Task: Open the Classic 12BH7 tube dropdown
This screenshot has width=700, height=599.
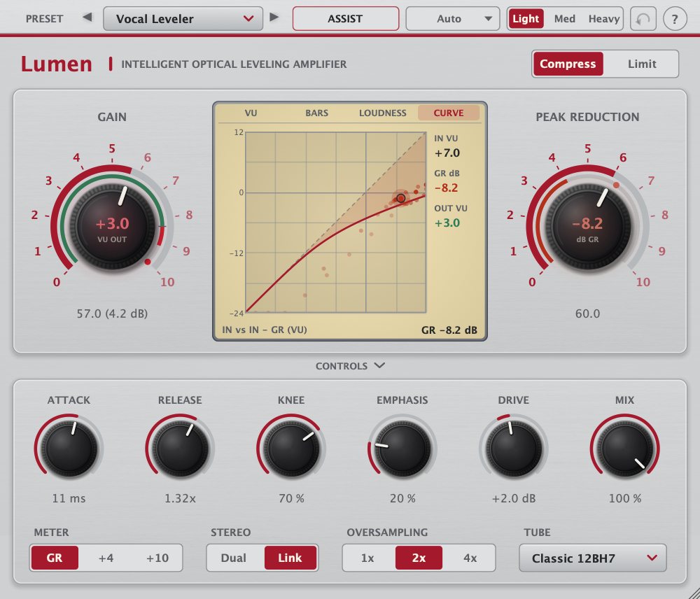Action: tap(592, 558)
